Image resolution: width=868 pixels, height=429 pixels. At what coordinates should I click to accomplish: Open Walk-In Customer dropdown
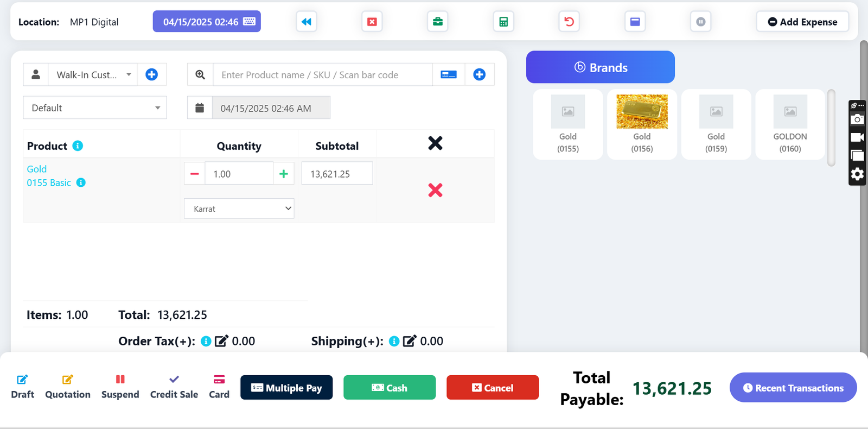tap(93, 74)
